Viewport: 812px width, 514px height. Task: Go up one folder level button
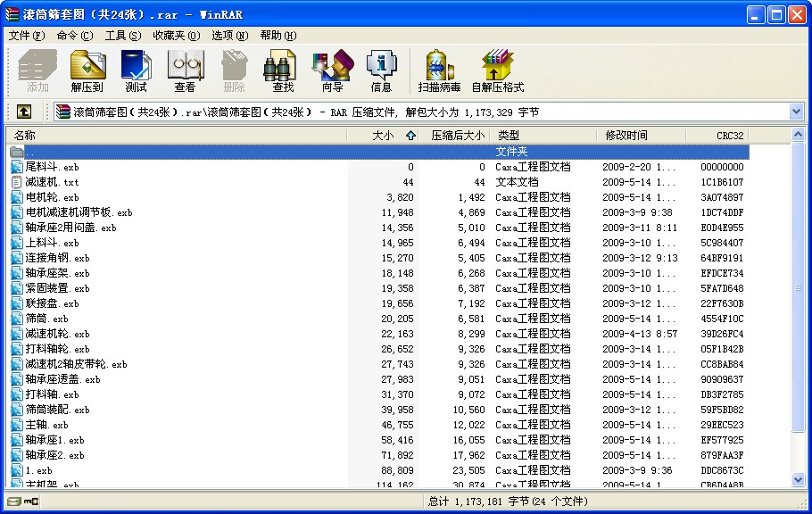click(x=24, y=112)
